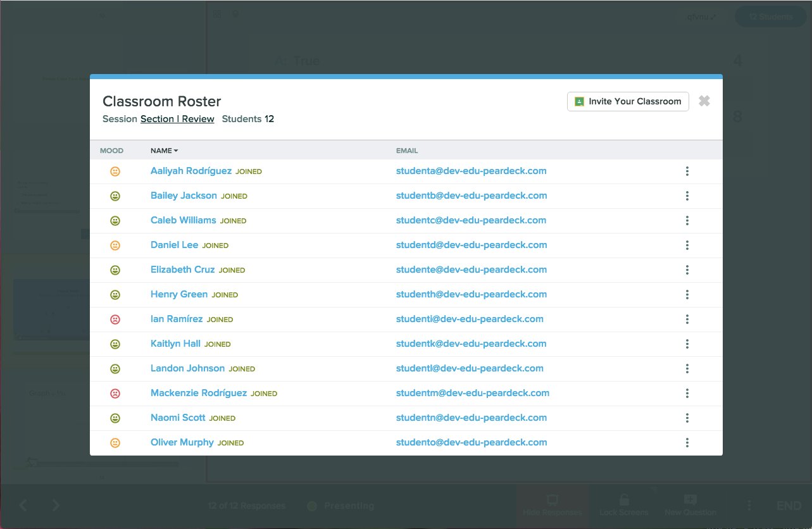Click the dimmed Hide Responses button
This screenshot has width=812, height=529.
tap(552, 505)
